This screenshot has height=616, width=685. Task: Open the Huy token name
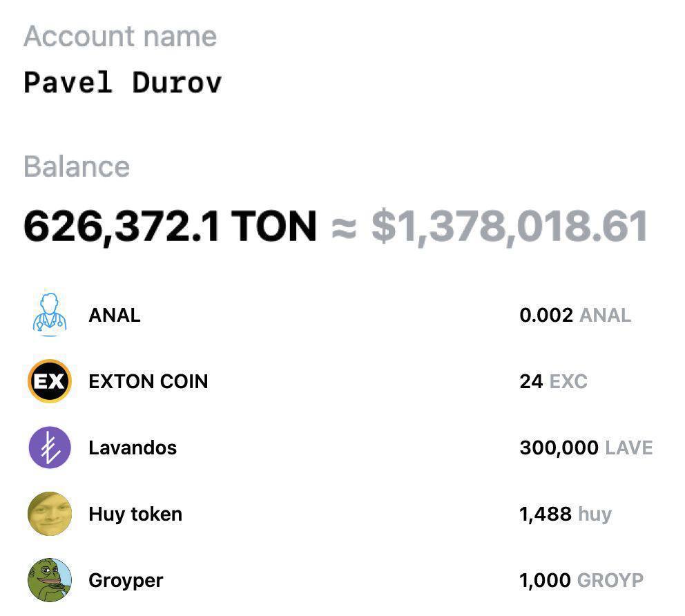coord(135,514)
